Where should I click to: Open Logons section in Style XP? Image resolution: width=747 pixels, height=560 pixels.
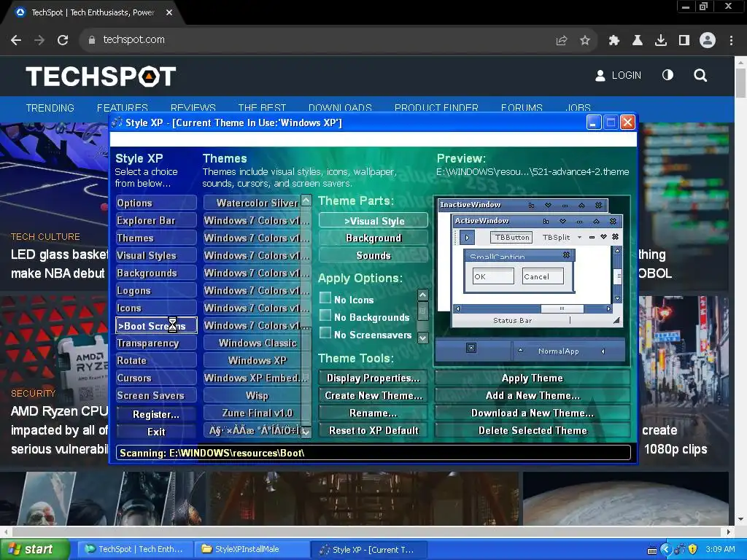pyautogui.click(x=156, y=291)
